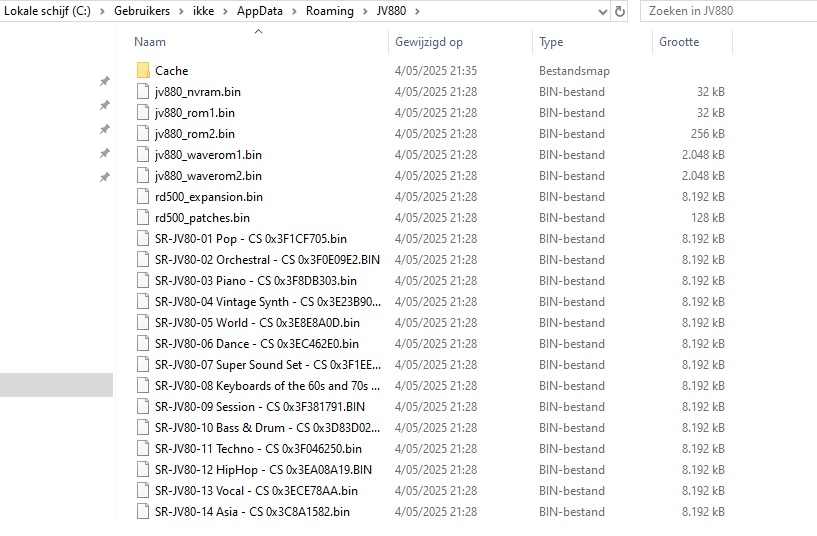Image resolution: width=817 pixels, height=536 pixels.
Task: Select SR-JV80-11 Techno - CS 0x3F046250.bin
Action: pos(258,448)
